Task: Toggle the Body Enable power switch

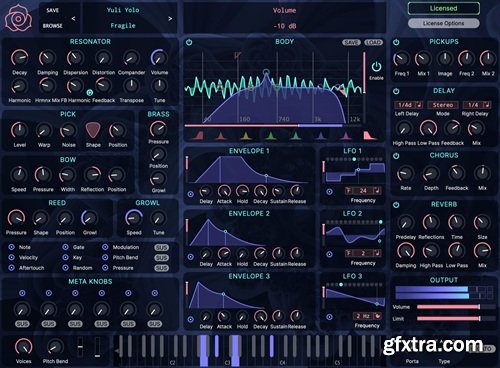Action: coord(376,67)
